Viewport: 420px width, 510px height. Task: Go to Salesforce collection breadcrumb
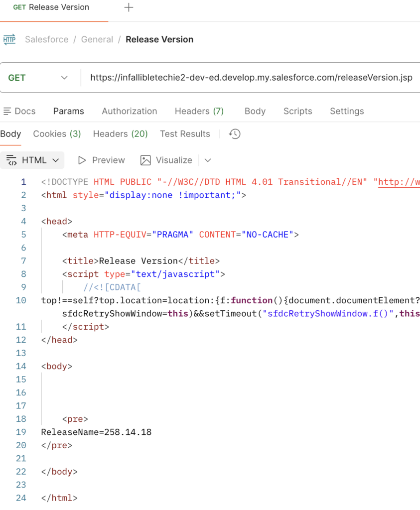pos(47,39)
